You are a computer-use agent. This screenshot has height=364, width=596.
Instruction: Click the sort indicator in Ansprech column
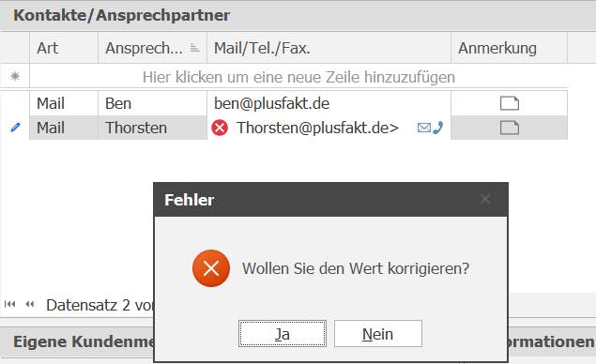pyautogui.click(x=195, y=48)
